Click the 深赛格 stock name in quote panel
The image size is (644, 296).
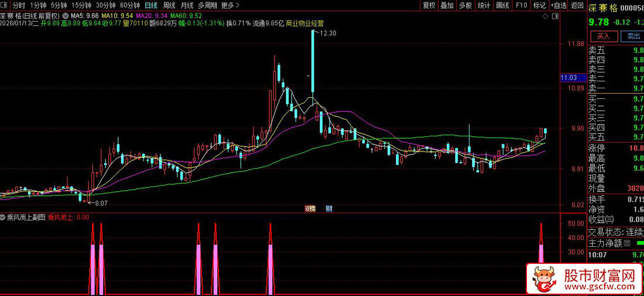(x=603, y=8)
